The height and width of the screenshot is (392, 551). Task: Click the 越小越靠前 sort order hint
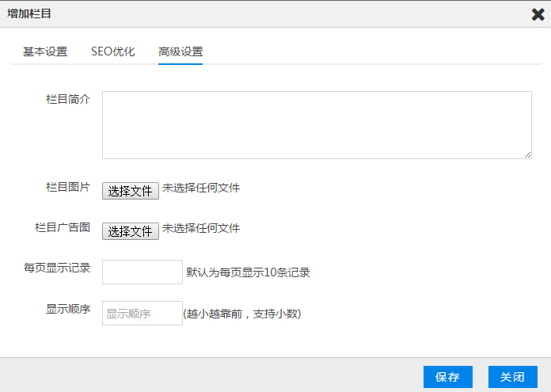241,314
